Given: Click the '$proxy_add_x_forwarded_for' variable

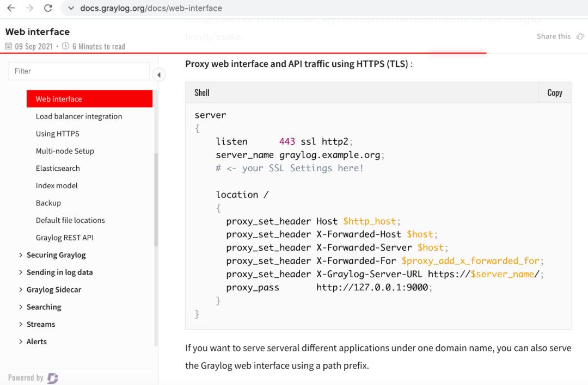Looking at the screenshot, I should pos(470,260).
